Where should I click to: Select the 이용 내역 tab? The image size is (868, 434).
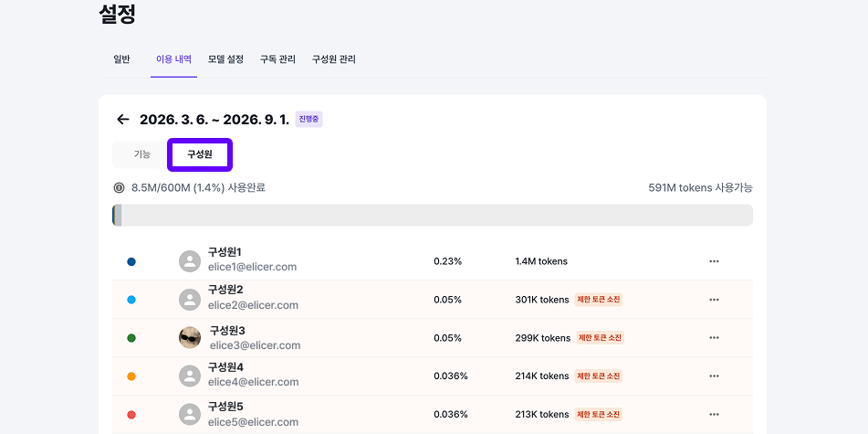[173, 59]
